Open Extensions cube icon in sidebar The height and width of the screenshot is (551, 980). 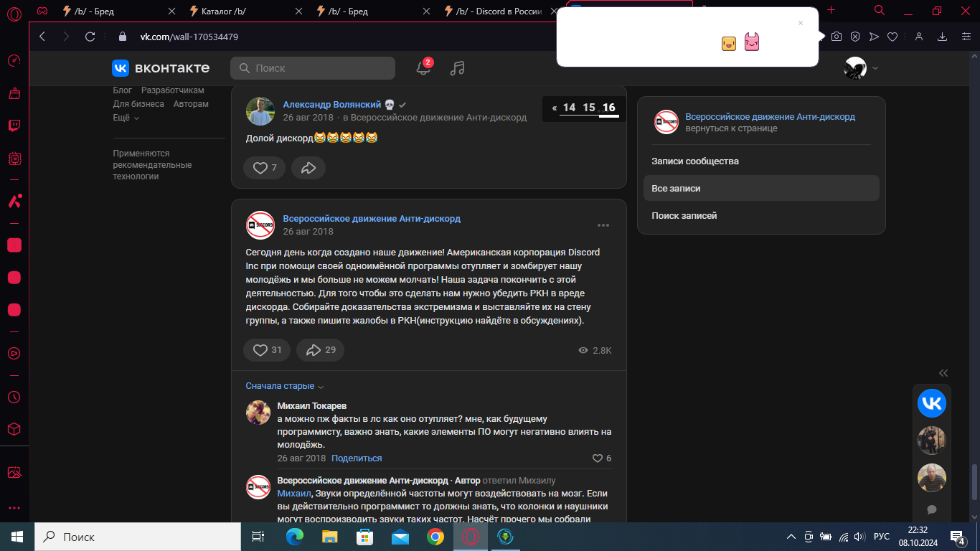[x=14, y=429]
